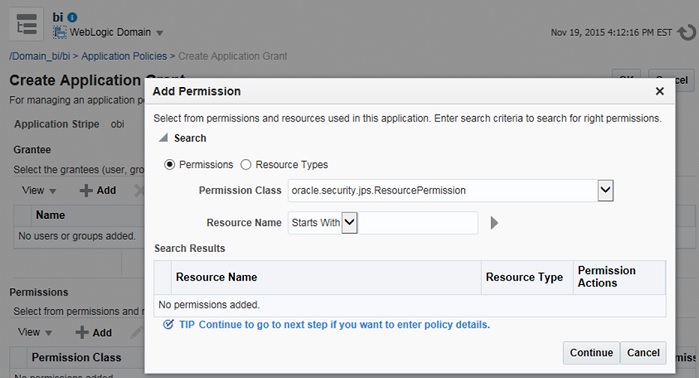Open the View menu in Grantee section
This screenshot has height=378, width=699.
click(x=39, y=191)
